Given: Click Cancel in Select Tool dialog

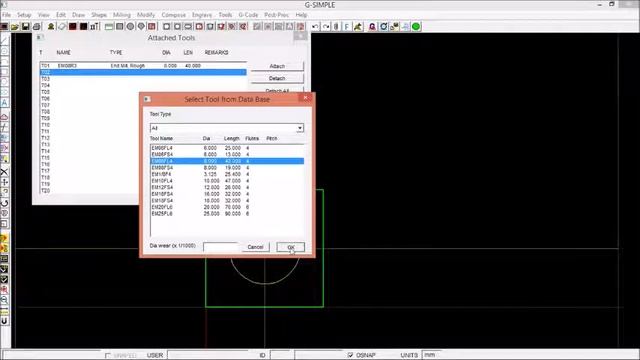Looking at the screenshot, I should pos(255,247).
